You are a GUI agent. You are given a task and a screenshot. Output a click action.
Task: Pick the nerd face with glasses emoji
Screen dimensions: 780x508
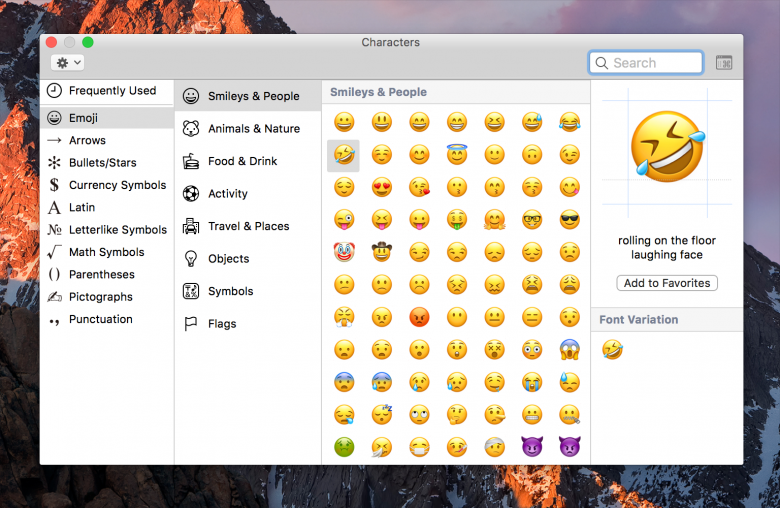pyautogui.click(x=532, y=220)
